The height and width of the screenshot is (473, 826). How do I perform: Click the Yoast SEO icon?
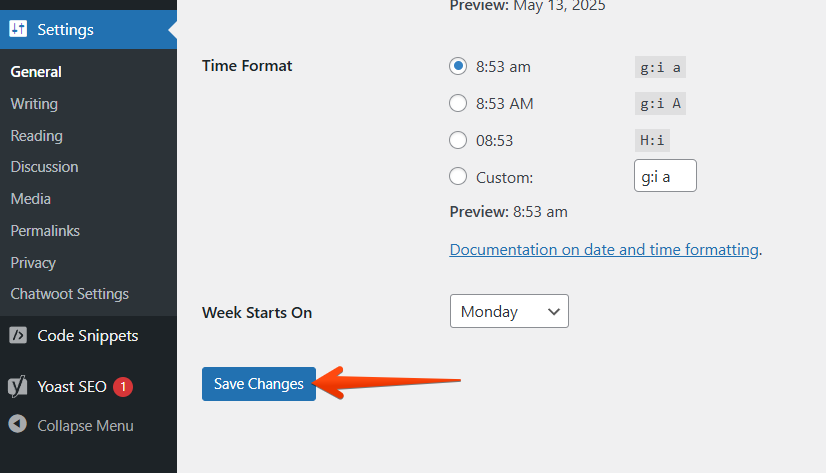click(x=18, y=387)
